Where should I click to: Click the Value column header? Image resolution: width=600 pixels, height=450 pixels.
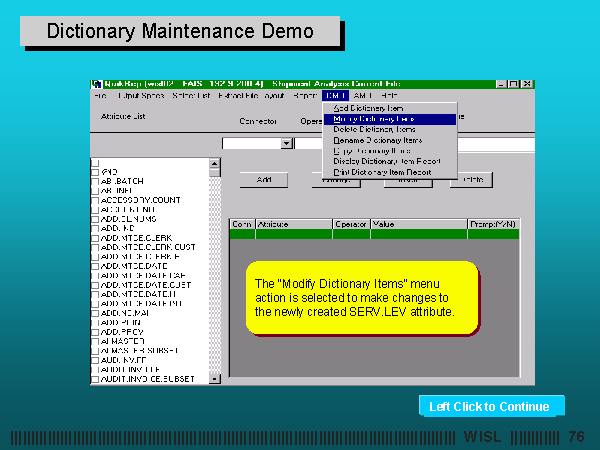pos(419,224)
